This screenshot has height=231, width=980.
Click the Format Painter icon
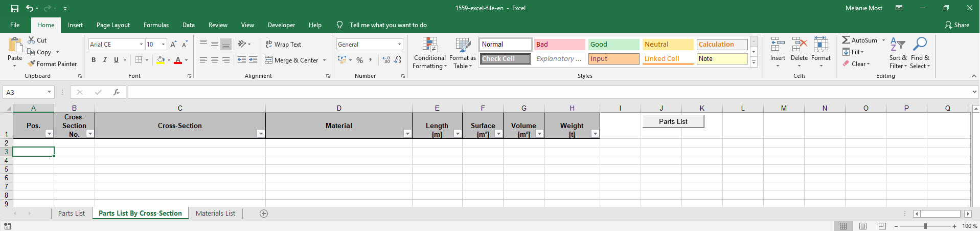click(32, 64)
